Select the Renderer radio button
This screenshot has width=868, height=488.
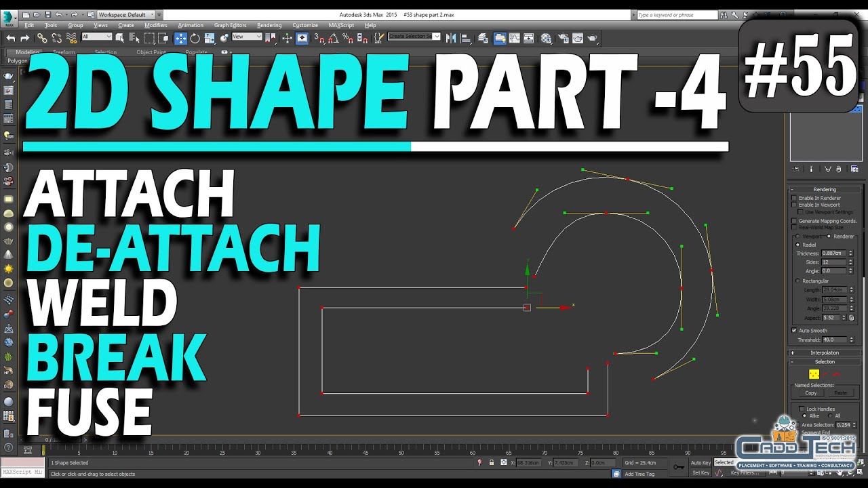828,237
